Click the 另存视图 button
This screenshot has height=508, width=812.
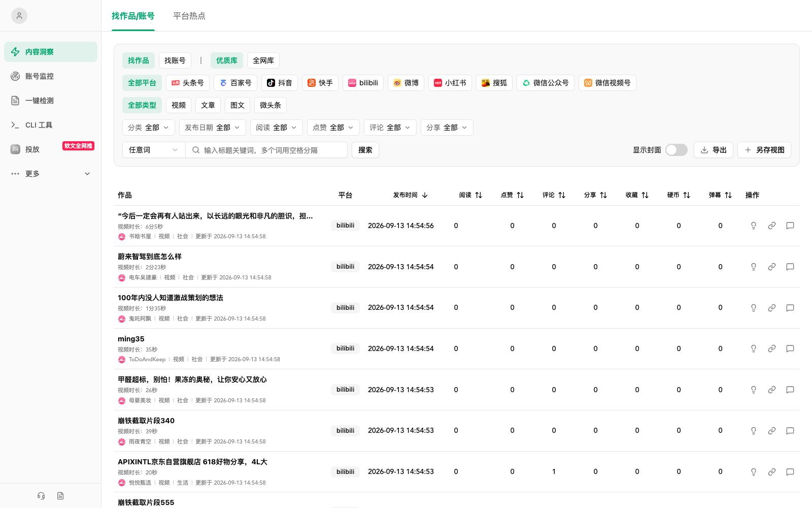tap(764, 150)
